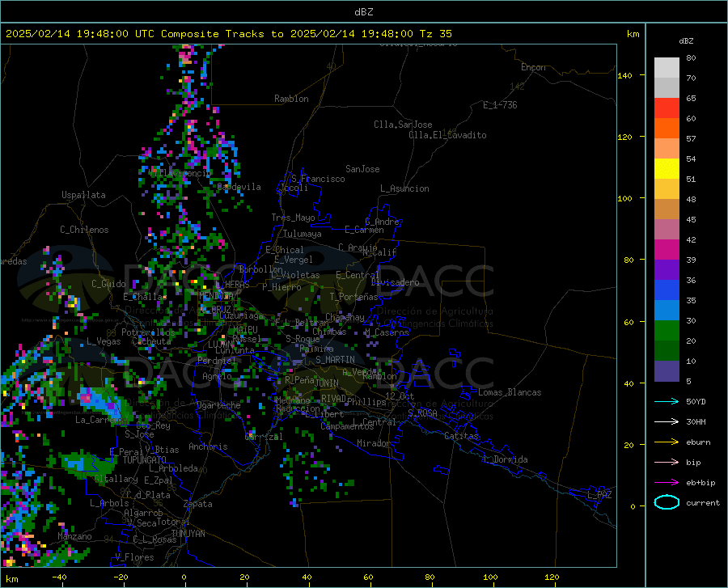Click the 'E_1-736' map label
728x588 pixels.
point(500,105)
